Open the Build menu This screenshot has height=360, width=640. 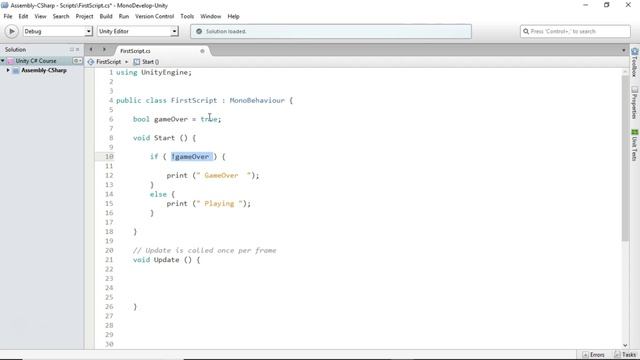pyautogui.click(x=106, y=16)
